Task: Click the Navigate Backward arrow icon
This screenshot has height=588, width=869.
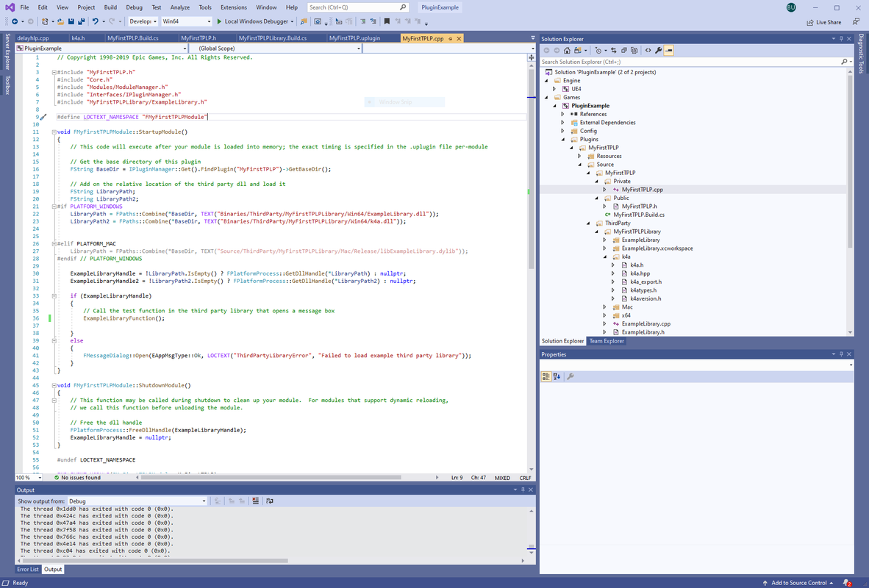Action: [x=15, y=21]
